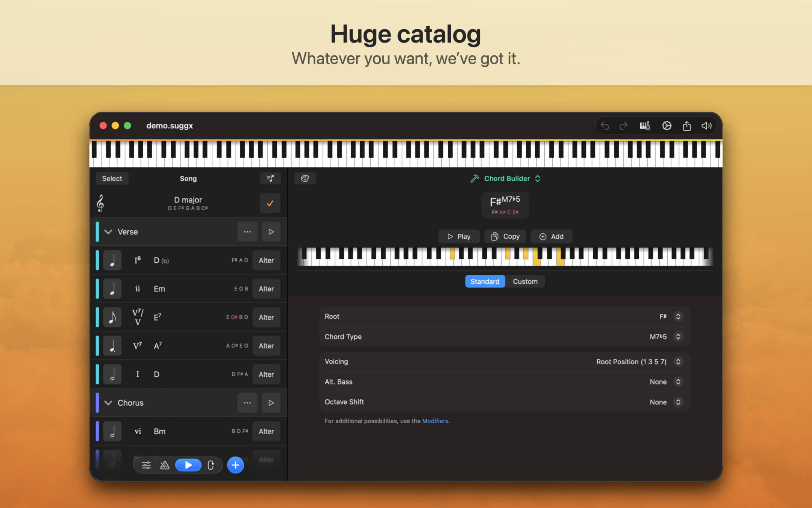The image size is (812, 508).
Task: Click the half note icon on D row
Action: coord(112,374)
